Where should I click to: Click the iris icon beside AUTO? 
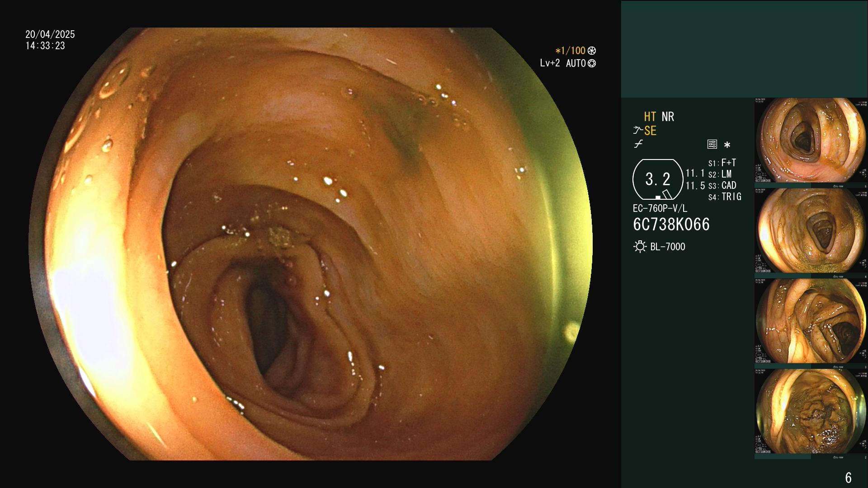(x=592, y=63)
